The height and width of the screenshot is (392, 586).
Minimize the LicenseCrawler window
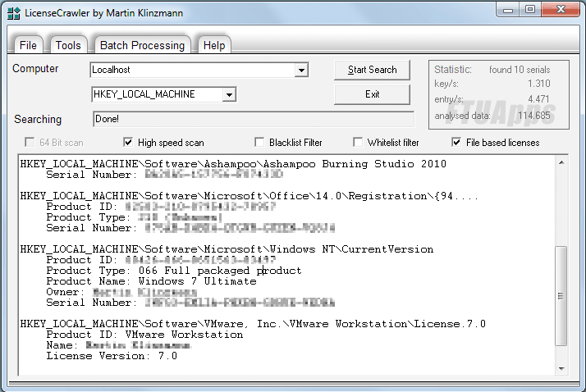pyautogui.click(x=508, y=10)
